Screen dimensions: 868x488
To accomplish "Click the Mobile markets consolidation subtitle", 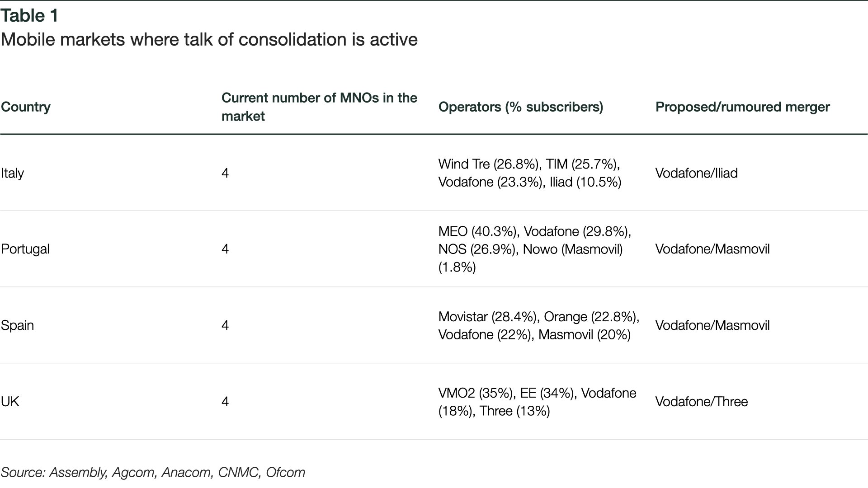I will point(209,40).
